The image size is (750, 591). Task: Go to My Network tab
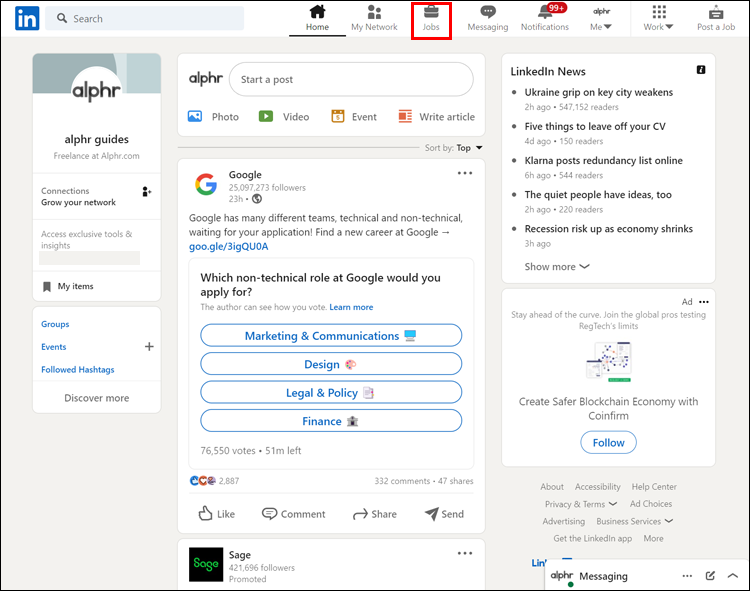point(374,18)
